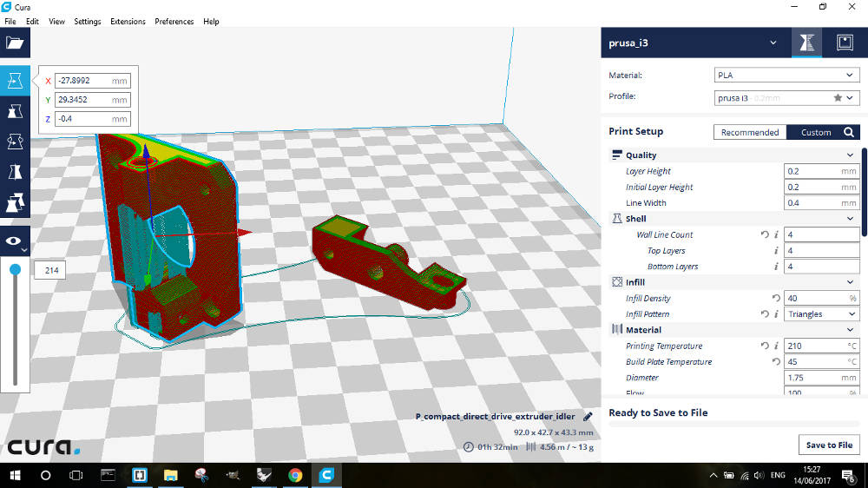868x488 pixels.
Task: Click the Z position input field
Action: coord(93,119)
